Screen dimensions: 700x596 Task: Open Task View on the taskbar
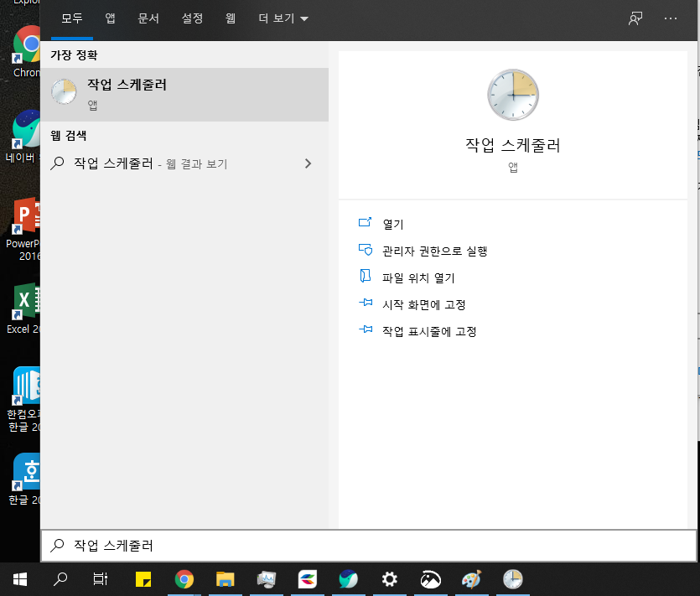(100, 579)
